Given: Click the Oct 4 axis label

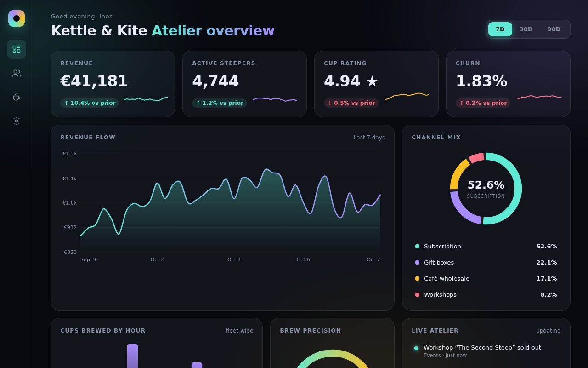Looking at the screenshot, I should pos(234,260).
